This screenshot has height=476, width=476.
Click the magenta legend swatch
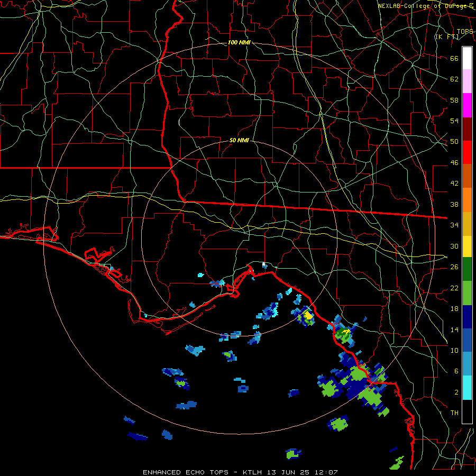click(467, 105)
